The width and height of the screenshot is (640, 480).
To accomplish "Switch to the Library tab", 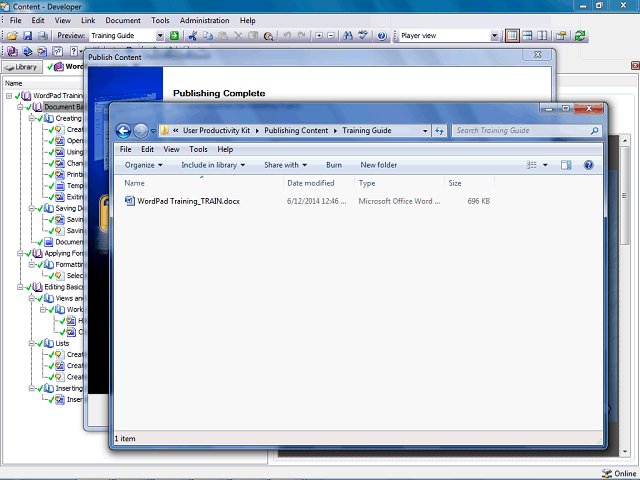I will coord(22,67).
